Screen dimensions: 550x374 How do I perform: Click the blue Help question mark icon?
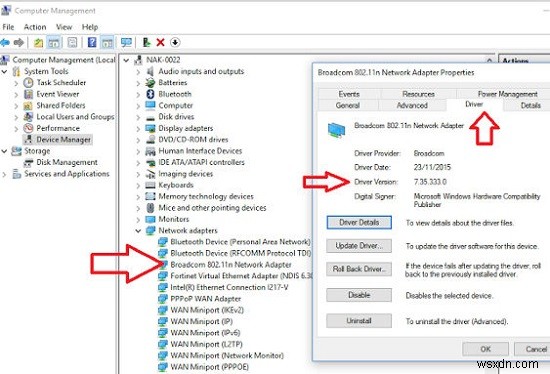tap(92, 42)
